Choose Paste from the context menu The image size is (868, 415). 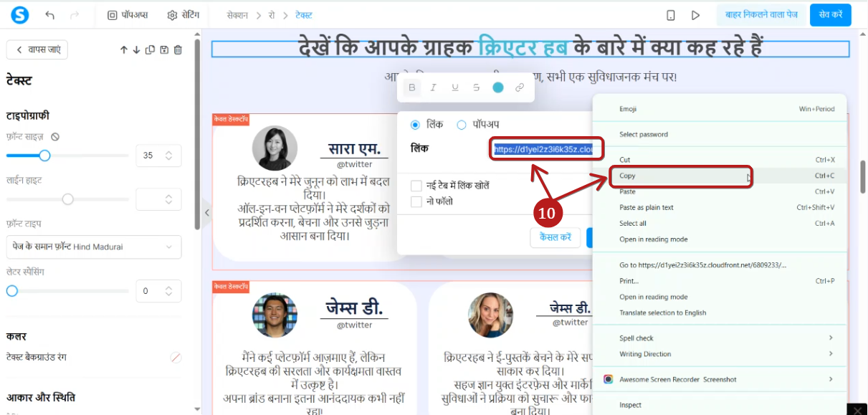coord(720,191)
